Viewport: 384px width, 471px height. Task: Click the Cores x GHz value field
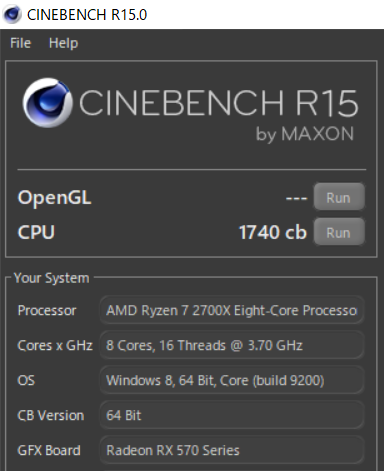(x=232, y=345)
